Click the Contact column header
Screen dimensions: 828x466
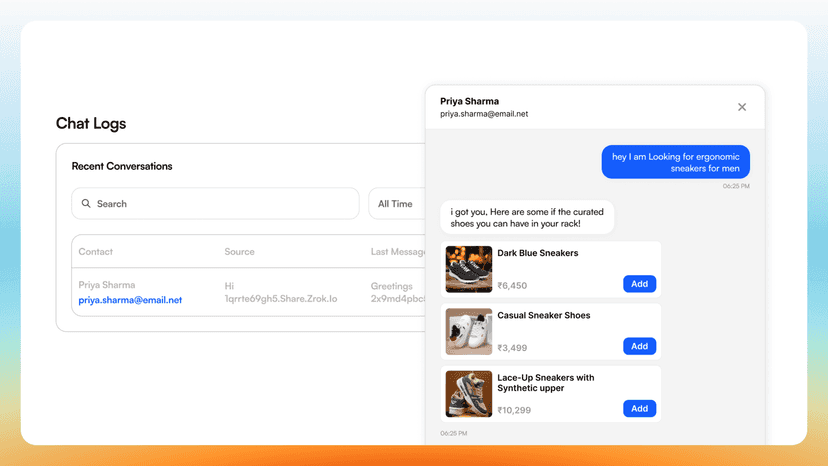[96, 251]
